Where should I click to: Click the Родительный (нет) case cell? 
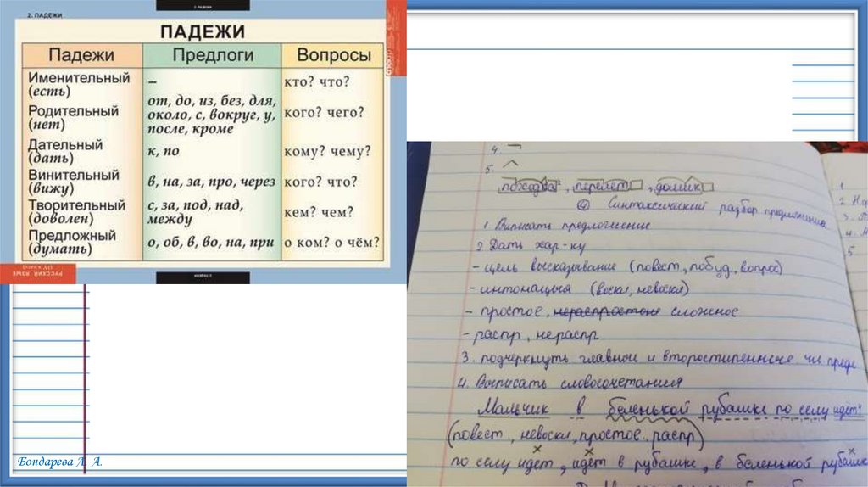73,117
